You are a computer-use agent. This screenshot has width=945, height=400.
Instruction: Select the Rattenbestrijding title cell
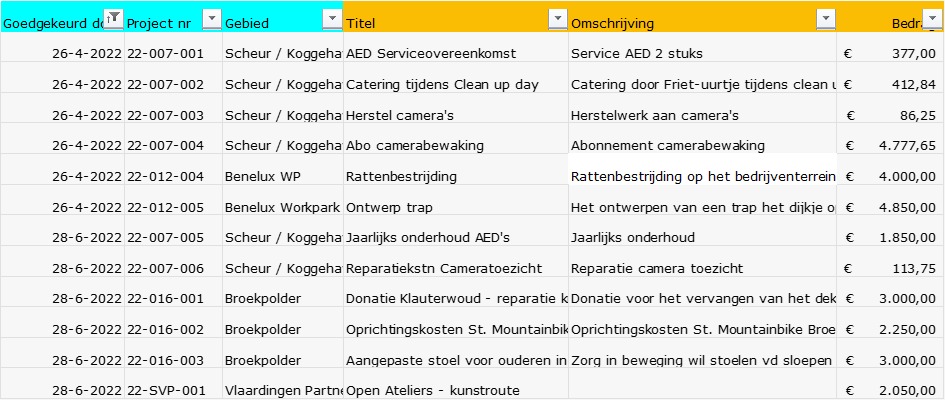coord(456,176)
